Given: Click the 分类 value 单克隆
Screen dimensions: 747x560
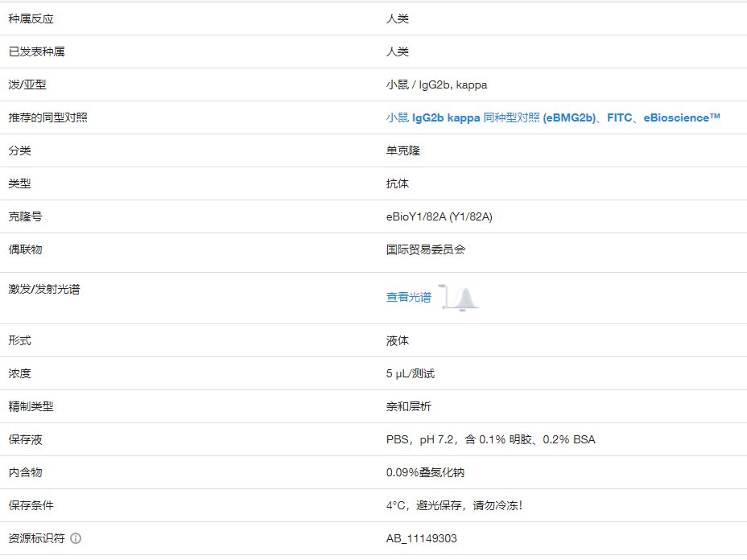Looking at the screenshot, I should click(404, 150).
